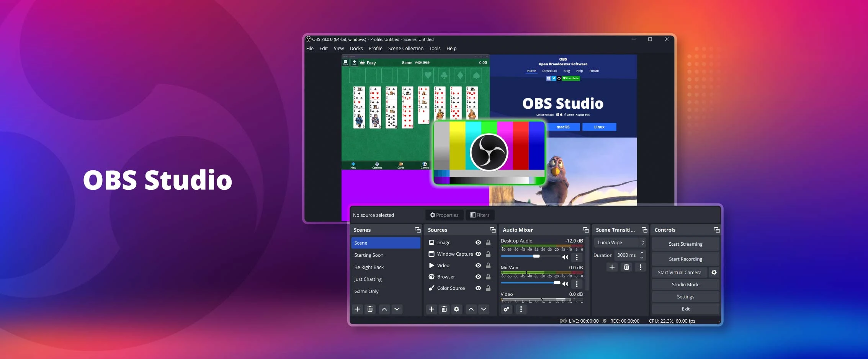The width and height of the screenshot is (868, 359).
Task: Open properties for the selected source
Action: pyautogui.click(x=444, y=215)
